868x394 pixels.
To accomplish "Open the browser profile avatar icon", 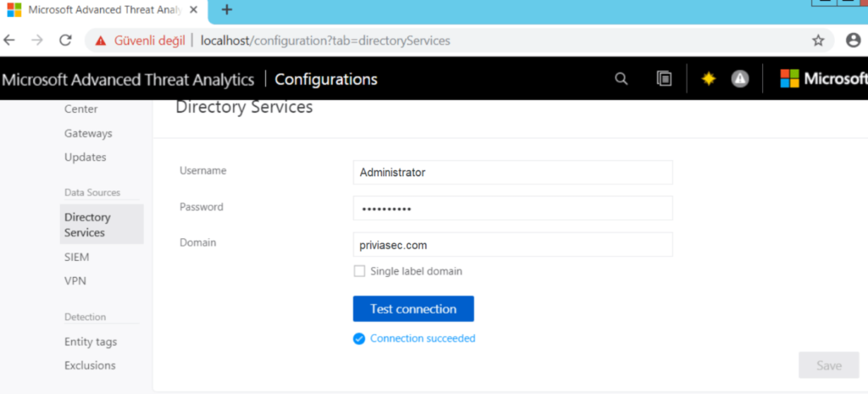I will [x=854, y=40].
